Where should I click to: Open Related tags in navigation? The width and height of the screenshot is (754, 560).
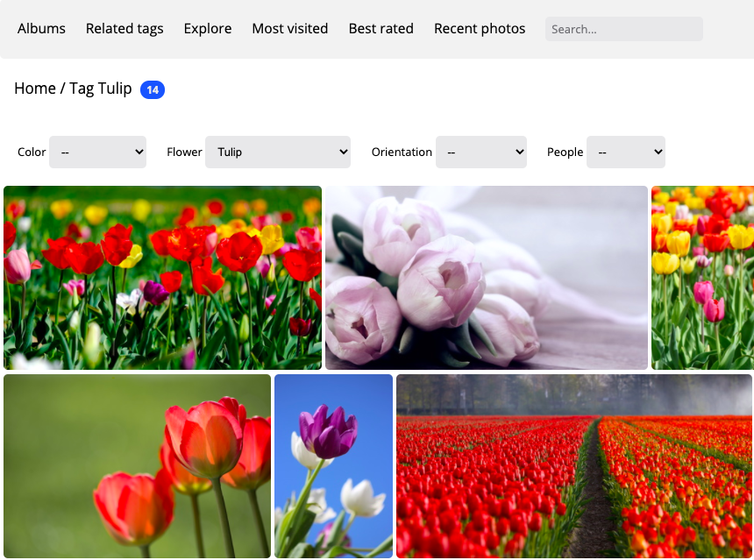124,29
